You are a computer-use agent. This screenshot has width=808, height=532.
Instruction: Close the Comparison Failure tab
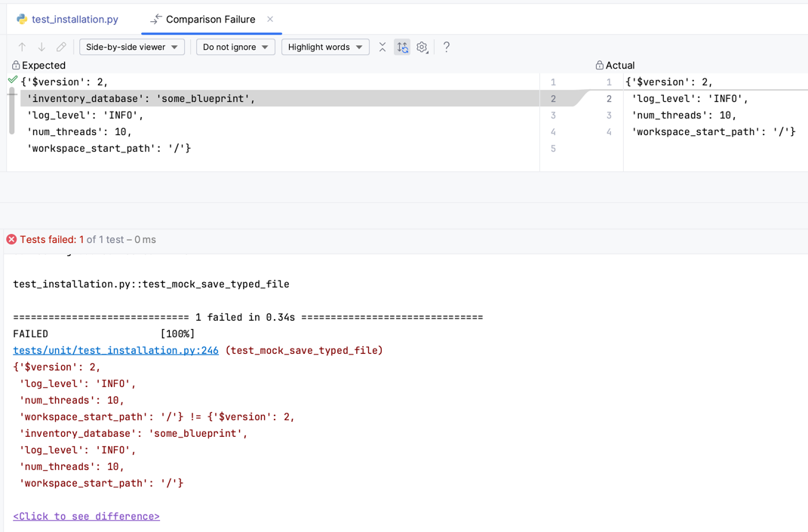coord(270,19)
